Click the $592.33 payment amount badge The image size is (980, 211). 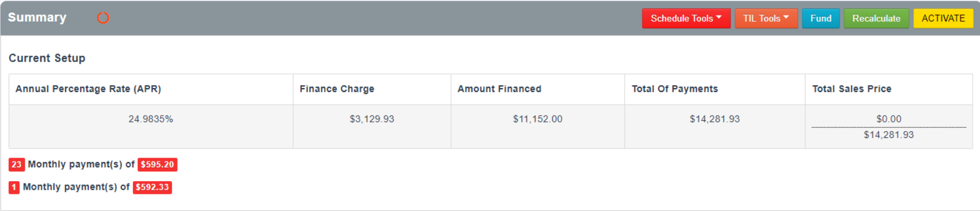[x=152, y=187]
